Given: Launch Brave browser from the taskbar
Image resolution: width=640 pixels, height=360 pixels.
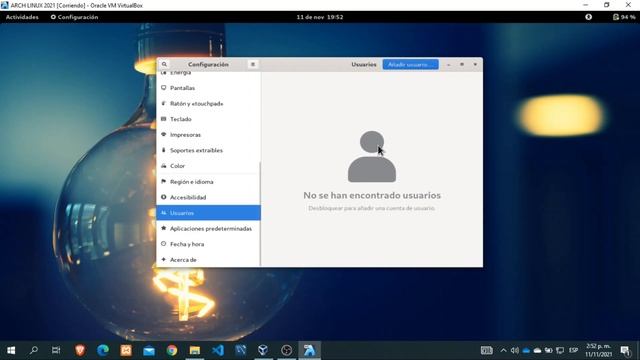Looking at the screenshot, I should click(80, 350).
